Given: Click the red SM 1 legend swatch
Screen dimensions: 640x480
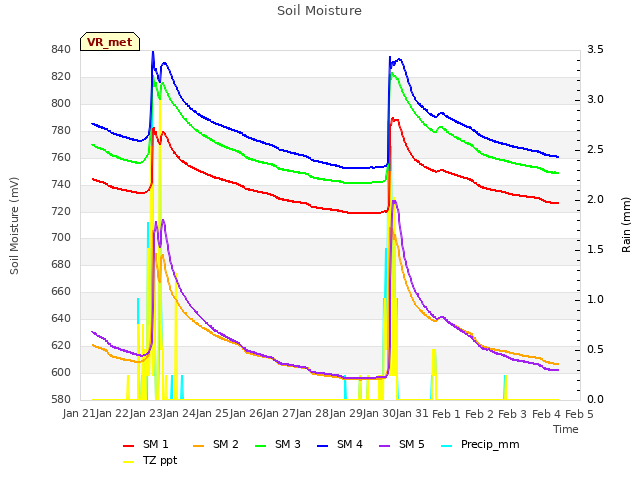Looking at the screenshot, I should pos(129,446).
